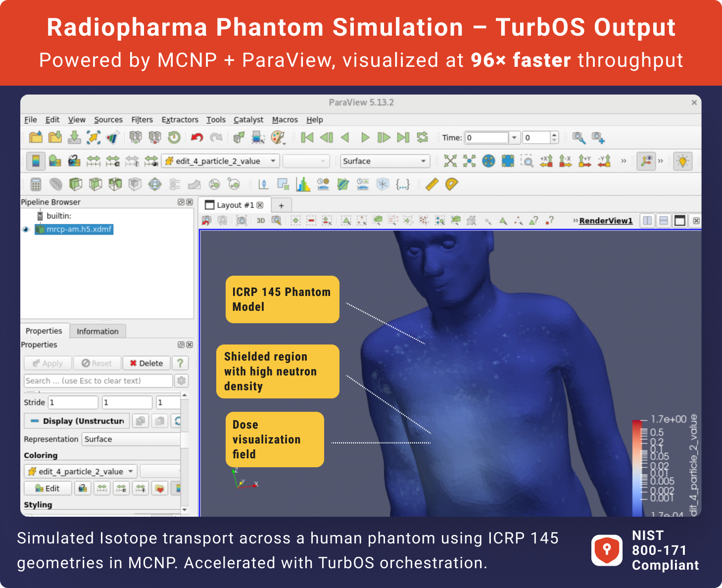Capture screenshot in render view toolbar
The height and width of the screenshot is (588, 722).
pyautogui.click(x=241, y=220)
